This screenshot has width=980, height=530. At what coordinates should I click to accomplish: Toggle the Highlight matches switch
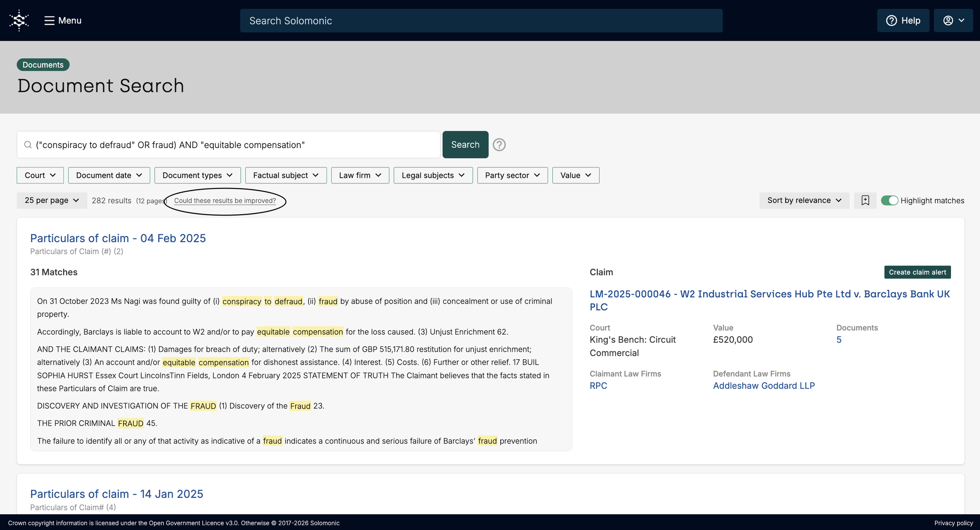coord(889,200)
